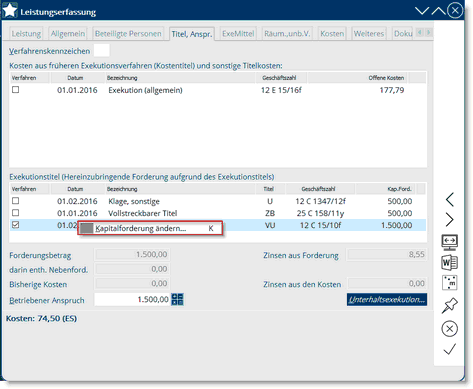Click the next record arrow in the side toolbar
The width and height of the screenshot is (473, 389).
pos(449,220)
